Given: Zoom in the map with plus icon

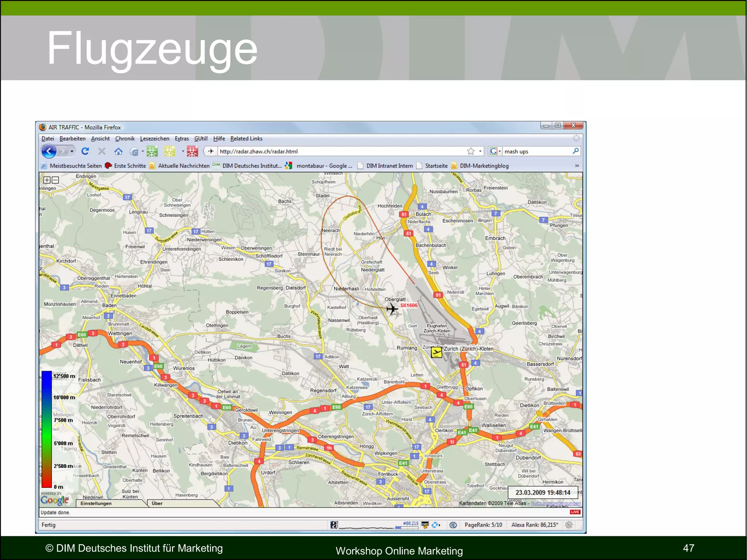Looking at the screenshot, I should [47, 180].
